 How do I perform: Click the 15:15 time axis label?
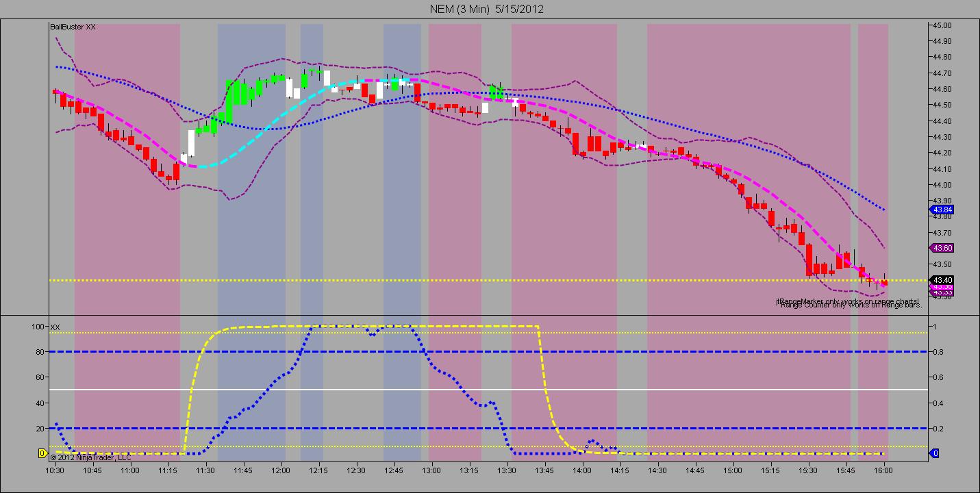coord(770,471)
